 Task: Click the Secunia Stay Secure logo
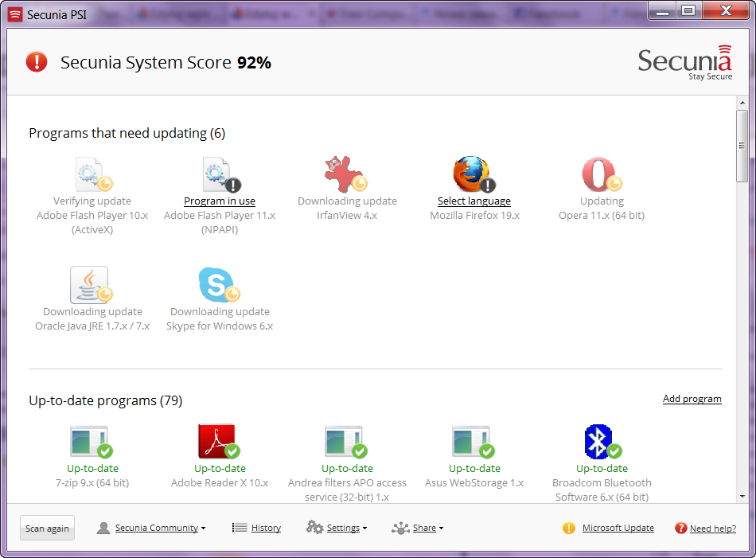tap(685, 63)
